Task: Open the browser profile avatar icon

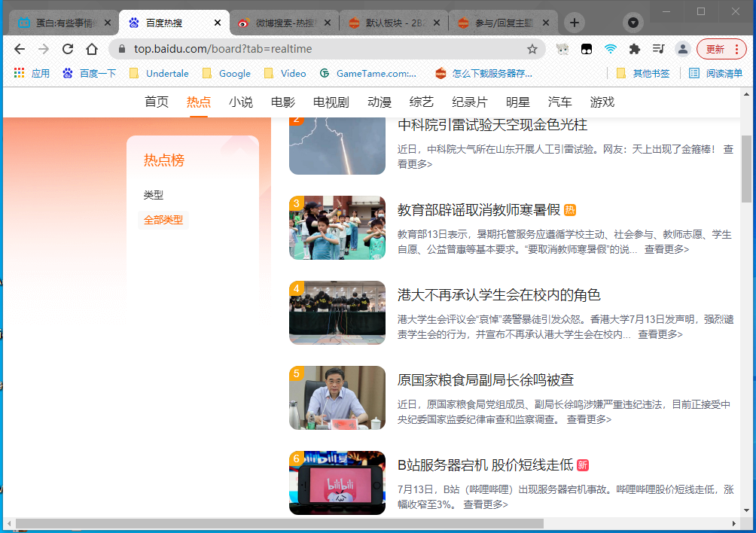Action: pos(682,49)
